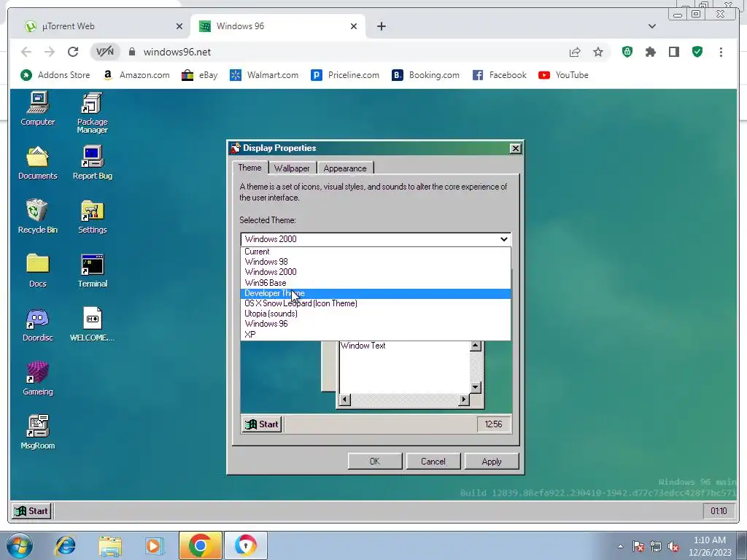Open the green shield extension icon
Viewport: 747px width, 560px height.
click(627, 52)
